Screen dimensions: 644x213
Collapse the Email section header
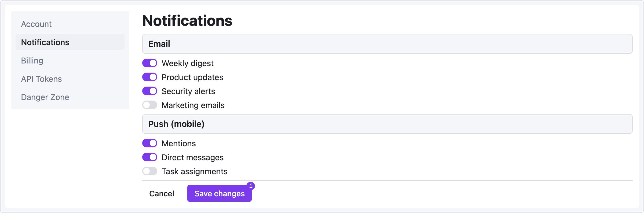(x=387, y=44)
